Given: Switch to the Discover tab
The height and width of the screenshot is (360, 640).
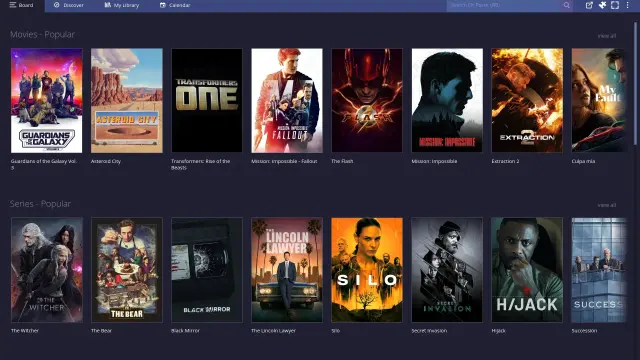Looking at the screenshot, I should point(69,5).
